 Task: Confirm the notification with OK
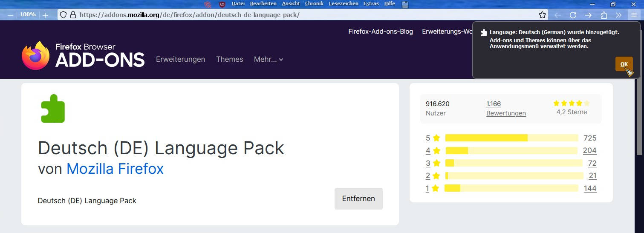(624, 64)
